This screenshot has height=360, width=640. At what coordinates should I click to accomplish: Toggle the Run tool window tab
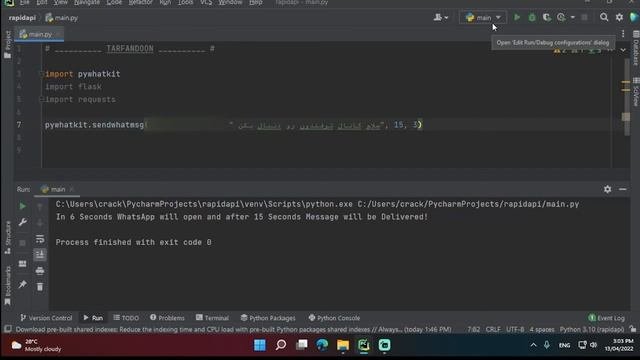pos(93,318)
